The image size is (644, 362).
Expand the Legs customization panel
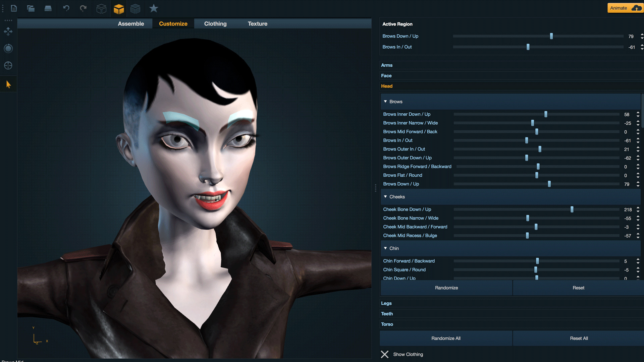pos(386,303)
